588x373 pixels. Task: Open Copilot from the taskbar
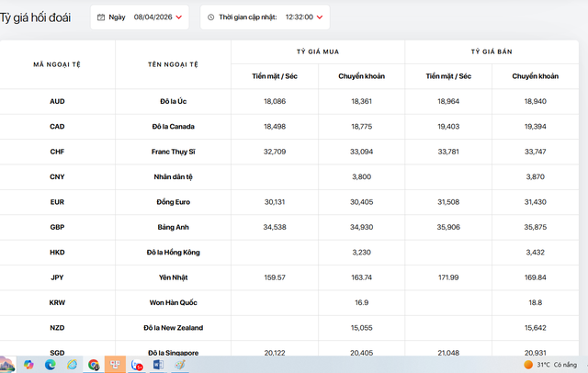coord(28,365)
